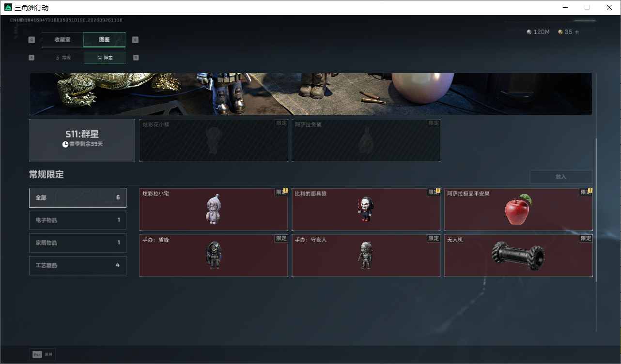This screenshot has height=364, width=621.
Task: Switch to the 收藏室 tab
Action: point(62,40)
